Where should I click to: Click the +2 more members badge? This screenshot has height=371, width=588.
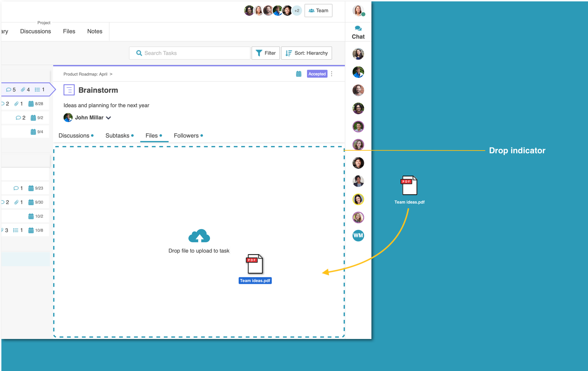click(297, 11)
